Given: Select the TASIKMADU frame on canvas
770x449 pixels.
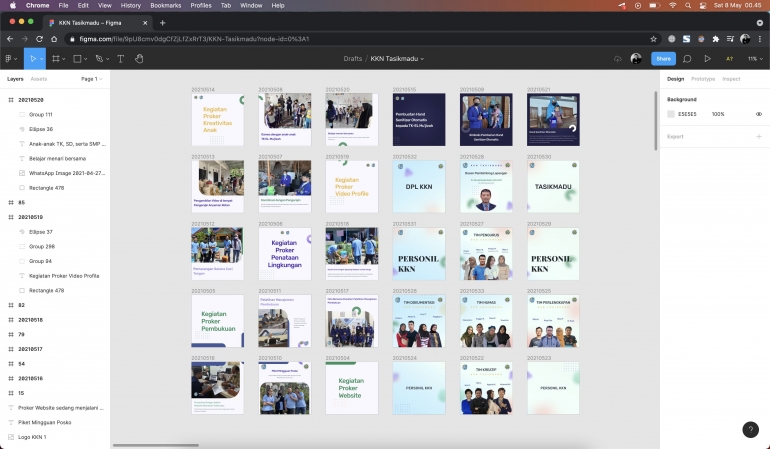Looking at the screenshot, I should tap(553, 187).
